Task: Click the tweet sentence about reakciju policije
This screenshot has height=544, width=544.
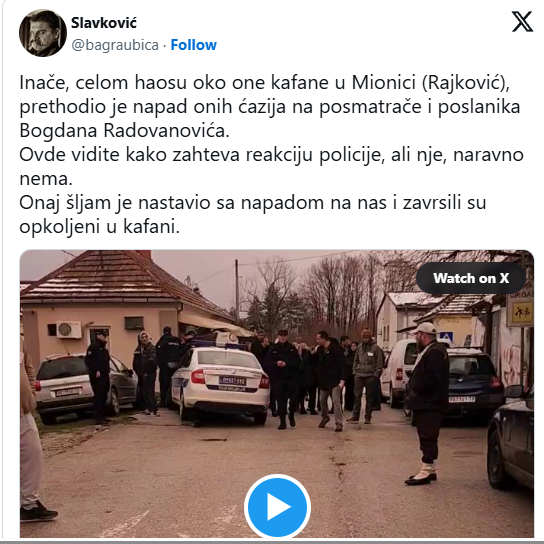Action: (x=271, y=167)
